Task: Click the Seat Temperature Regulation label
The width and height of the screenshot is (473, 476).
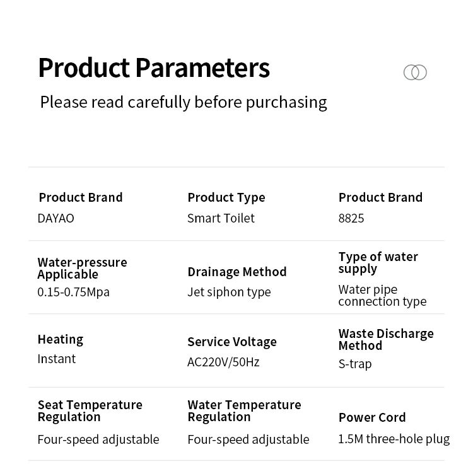Action: 90,411
